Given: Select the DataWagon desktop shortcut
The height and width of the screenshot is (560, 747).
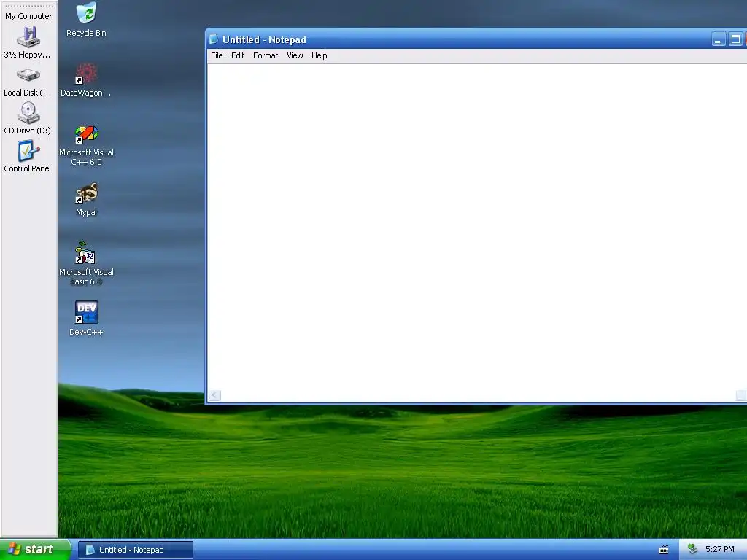Looking at the screenshot, I should tap(86, 80).
